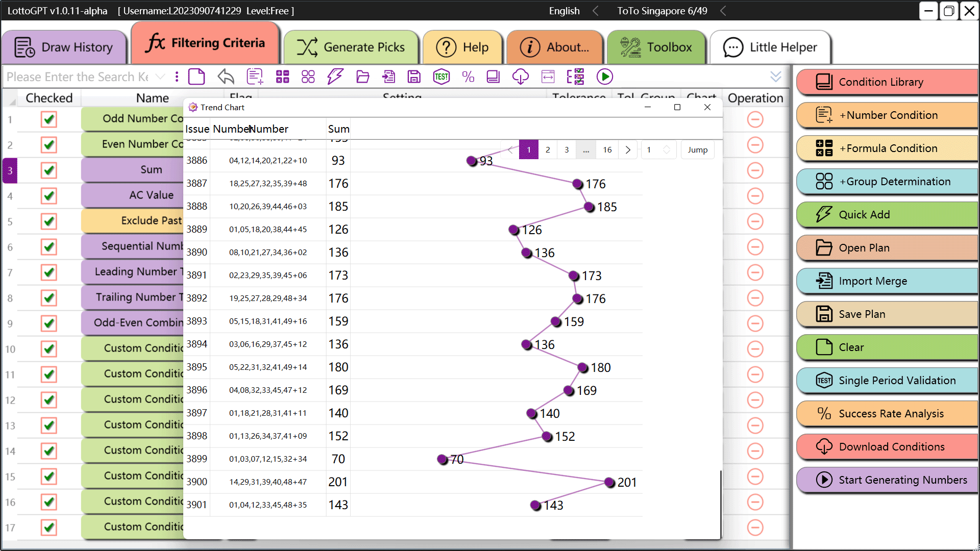The width and height of the screenshot is (980, 551).
Task: Click the success rate percent toolbar icon
Action: [x=468, y=77]
